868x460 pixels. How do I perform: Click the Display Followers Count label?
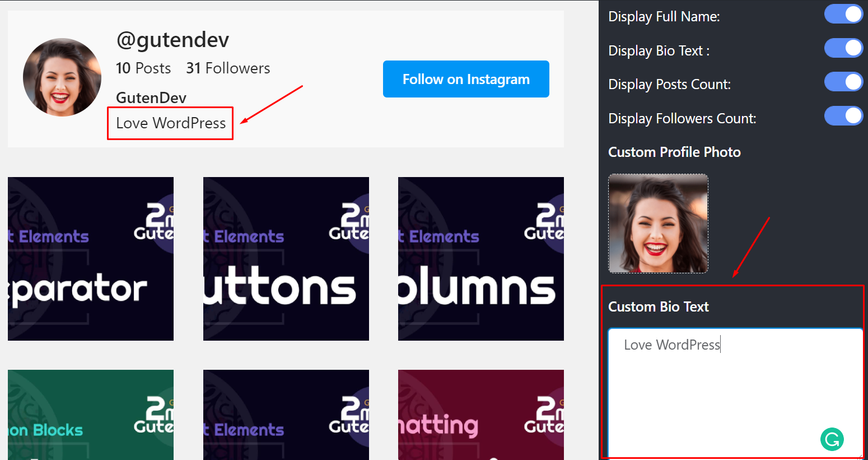coord(682,118)
